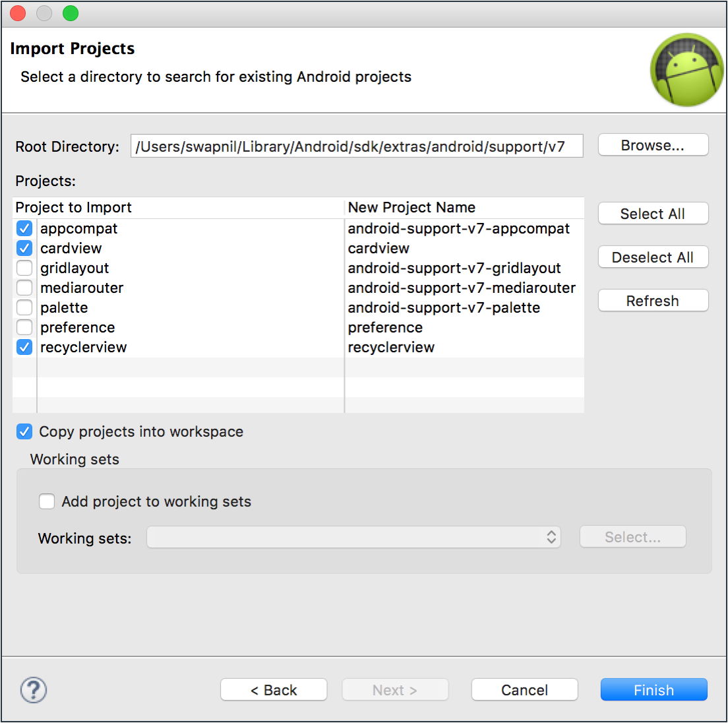Viewport: 728px width, 723px height.
Task: Uncheck the recyclerview project
Action: (x=24, y=347)
